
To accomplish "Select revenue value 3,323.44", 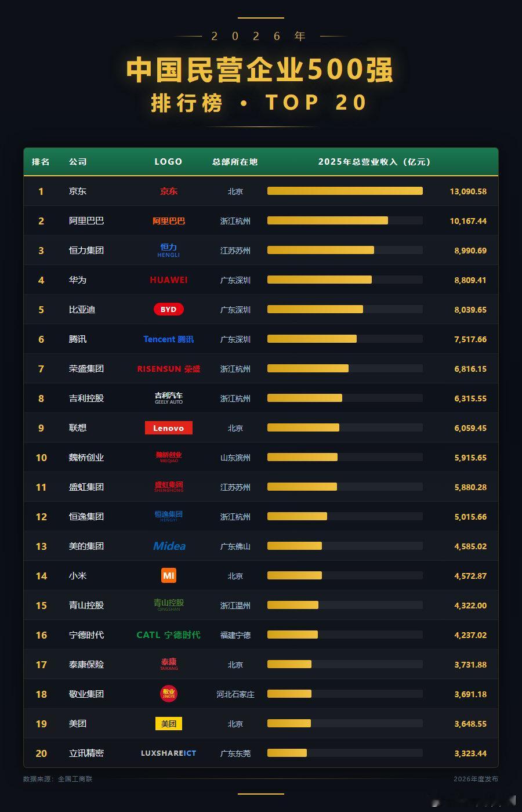I will pyautogui.click(x=470, y=753).
